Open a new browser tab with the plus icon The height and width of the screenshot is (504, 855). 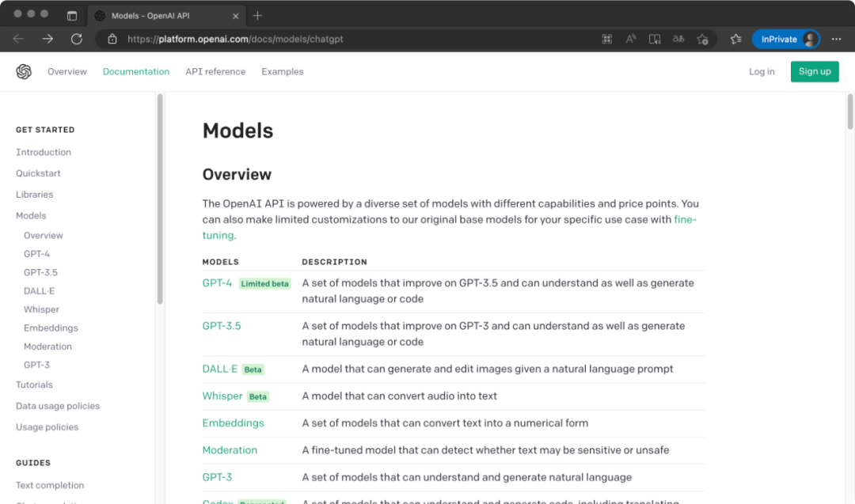[x=257, y=16]
